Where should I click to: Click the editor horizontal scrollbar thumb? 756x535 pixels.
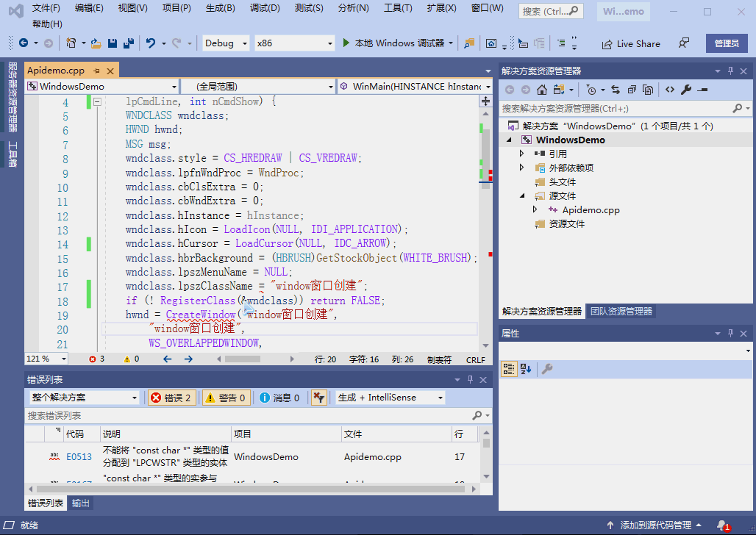[x=243, y=359]
